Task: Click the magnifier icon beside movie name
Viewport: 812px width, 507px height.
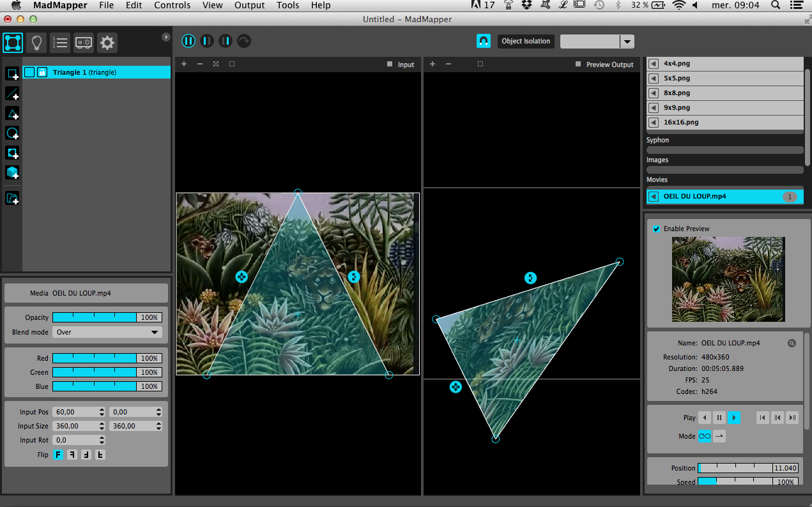Action: pyautogui.click(x=792, y=343)
